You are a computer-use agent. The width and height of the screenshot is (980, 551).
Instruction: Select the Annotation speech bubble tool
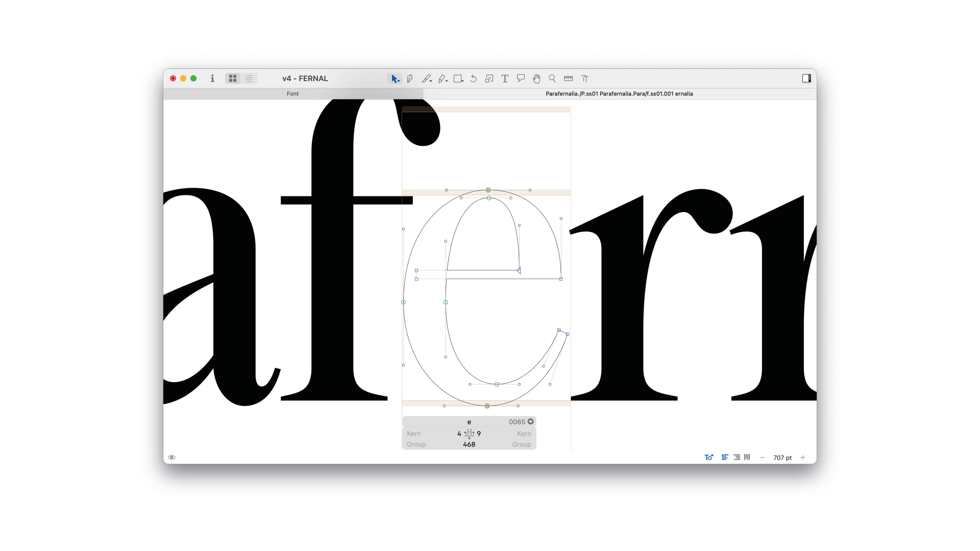point(521,79)
